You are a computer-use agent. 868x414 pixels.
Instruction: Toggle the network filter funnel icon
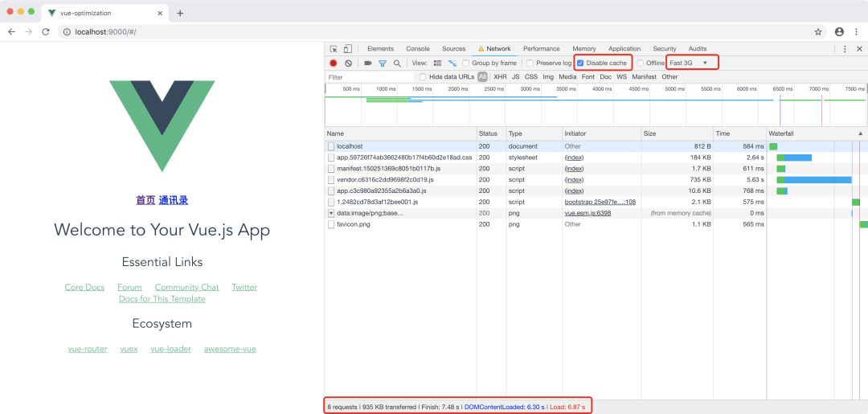(383, 63)
